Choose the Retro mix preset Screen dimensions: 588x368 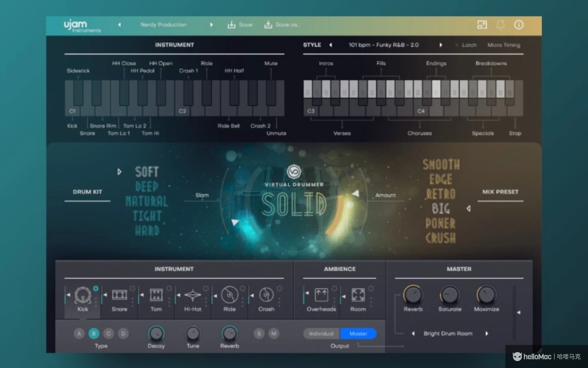click(x=441, y=194)
